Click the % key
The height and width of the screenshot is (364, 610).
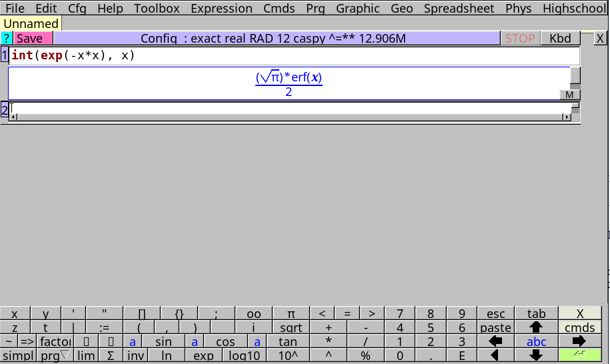tap(366, 355)
